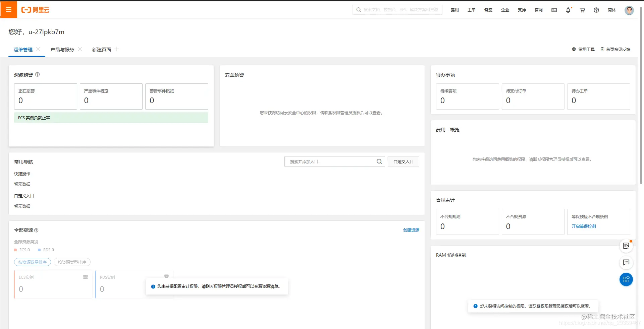Image resolution: width=644 pixels, height=329 pixels.
Task: Click the Alibaba Cloud logo
Action: pyautogui.click(x=35, y=10)
